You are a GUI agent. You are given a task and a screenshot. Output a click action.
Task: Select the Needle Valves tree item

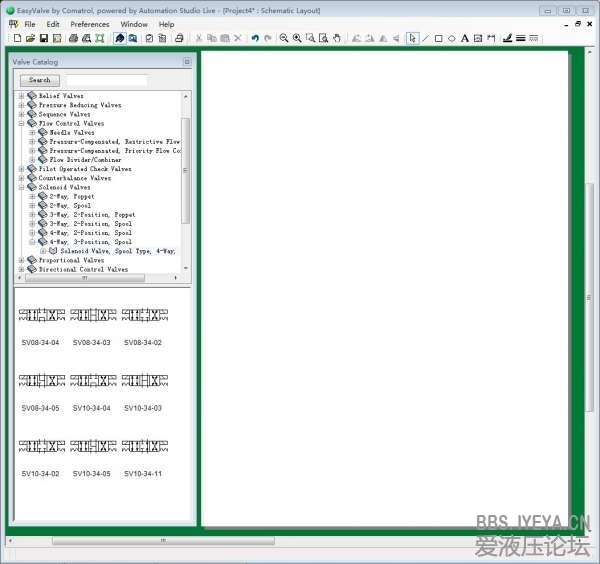[x=72, y=132]
